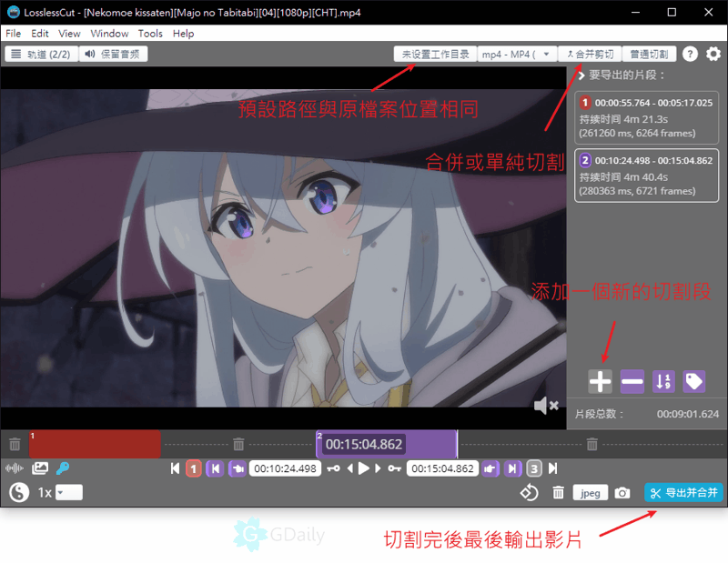Click the 未设置工作目录 working directory button
The width and height of the screenshot is (728, 563).
point(435,55)
